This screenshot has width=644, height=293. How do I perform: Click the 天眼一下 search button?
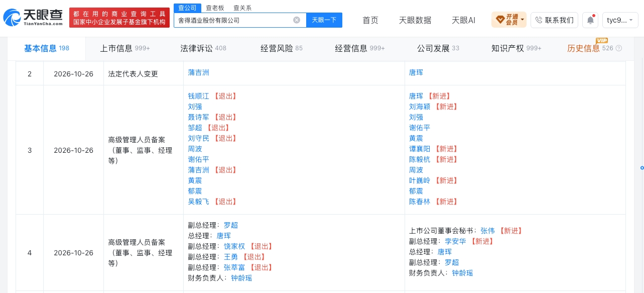pyautogui.click(x=324, y=20)
